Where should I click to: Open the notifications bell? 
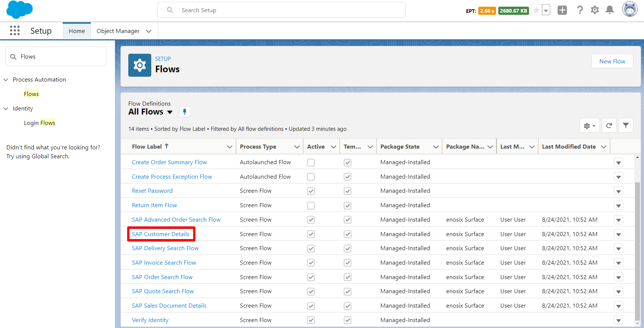[610, 10]
